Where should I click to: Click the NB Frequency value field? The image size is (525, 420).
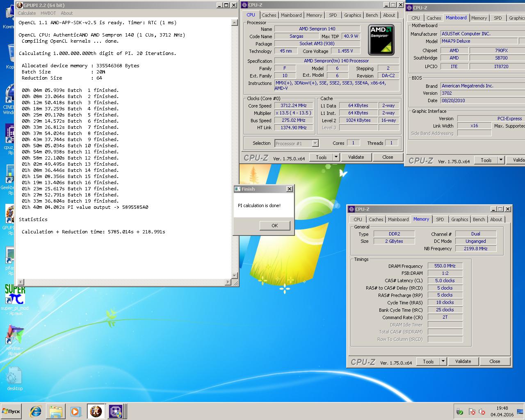(x=477, y=249)
